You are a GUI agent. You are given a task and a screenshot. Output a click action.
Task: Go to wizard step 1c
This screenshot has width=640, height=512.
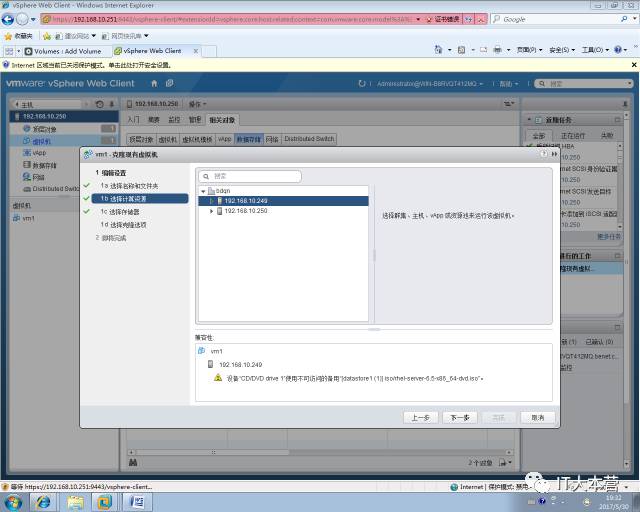tap(120, 211)
